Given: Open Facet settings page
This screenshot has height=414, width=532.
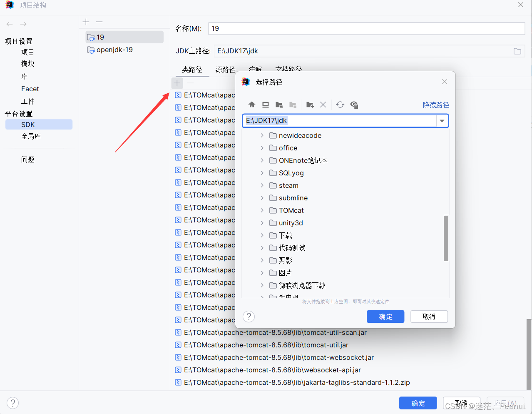Looking at the screenshot, I should click(30, 89).
